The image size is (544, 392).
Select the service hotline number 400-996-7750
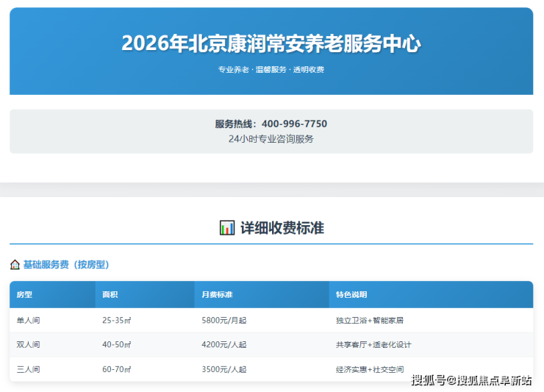pyautogui.click(x=294, y=124)
